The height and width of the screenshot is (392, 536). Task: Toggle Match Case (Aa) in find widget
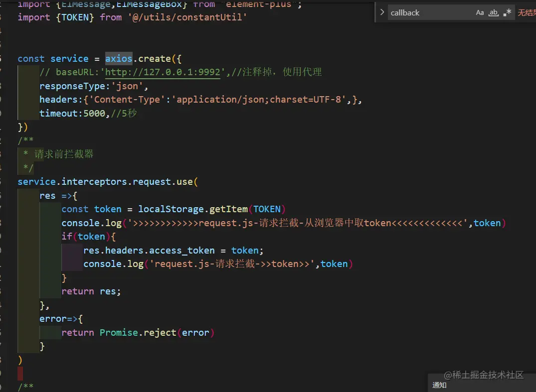pos(480,12)
